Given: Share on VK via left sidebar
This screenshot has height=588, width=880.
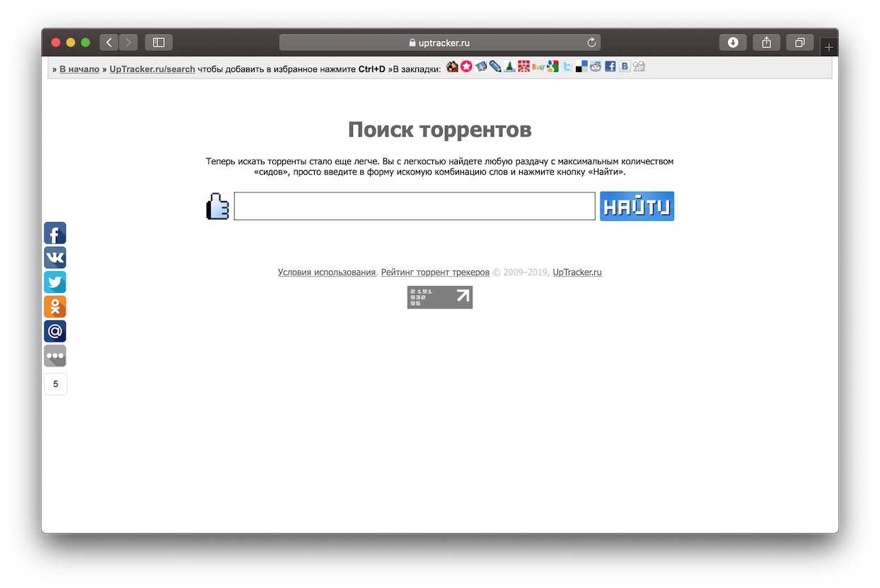Looking at the screenshot, I should tap(55, 258).
